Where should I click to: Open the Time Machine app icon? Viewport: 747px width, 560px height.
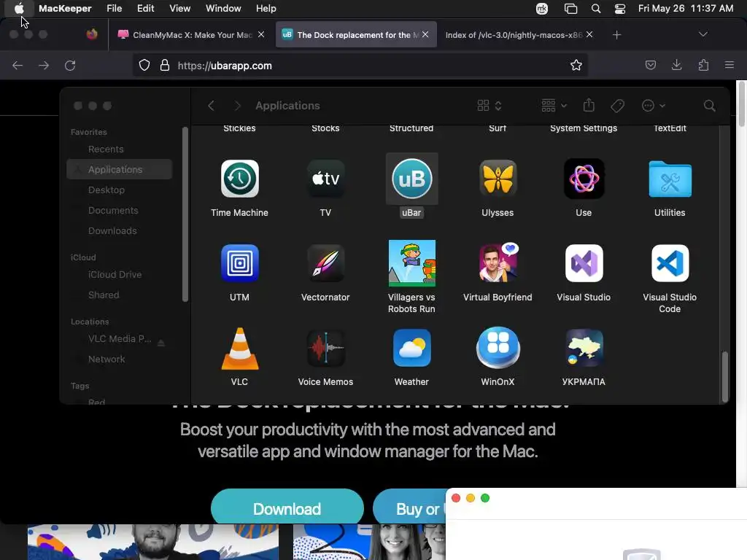239,179
